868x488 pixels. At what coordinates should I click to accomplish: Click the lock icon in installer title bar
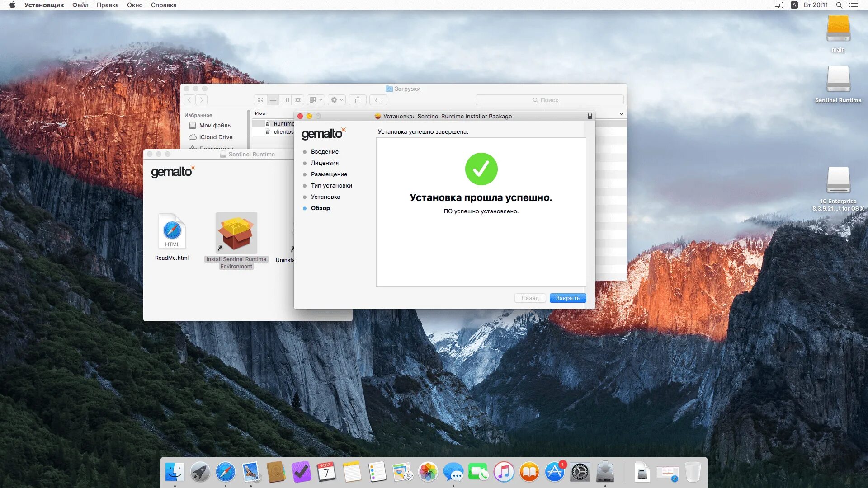click(x=590, y=116)
